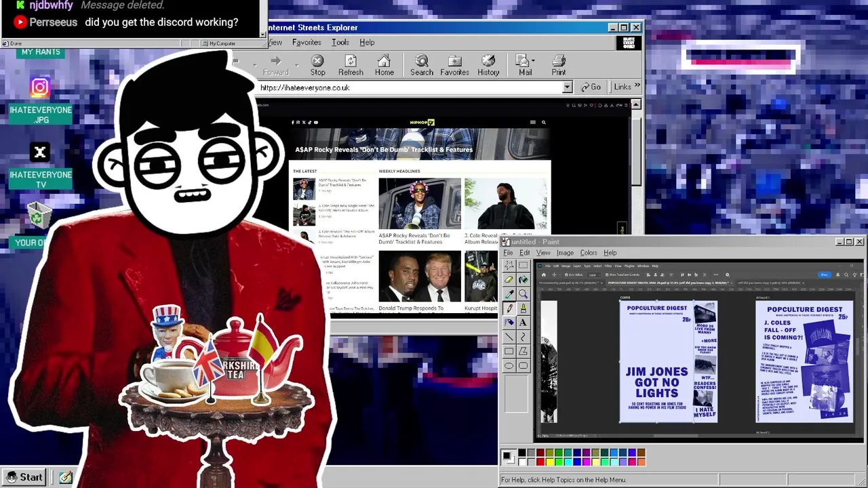Click the quick launch icon beside Start

pyautogui.click(x=66, y=477)
